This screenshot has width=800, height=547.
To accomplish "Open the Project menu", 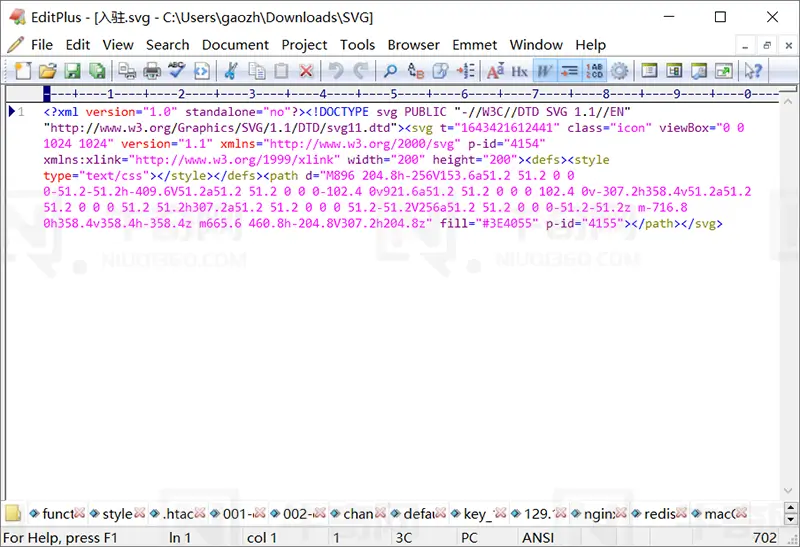I will coord(304,45).
